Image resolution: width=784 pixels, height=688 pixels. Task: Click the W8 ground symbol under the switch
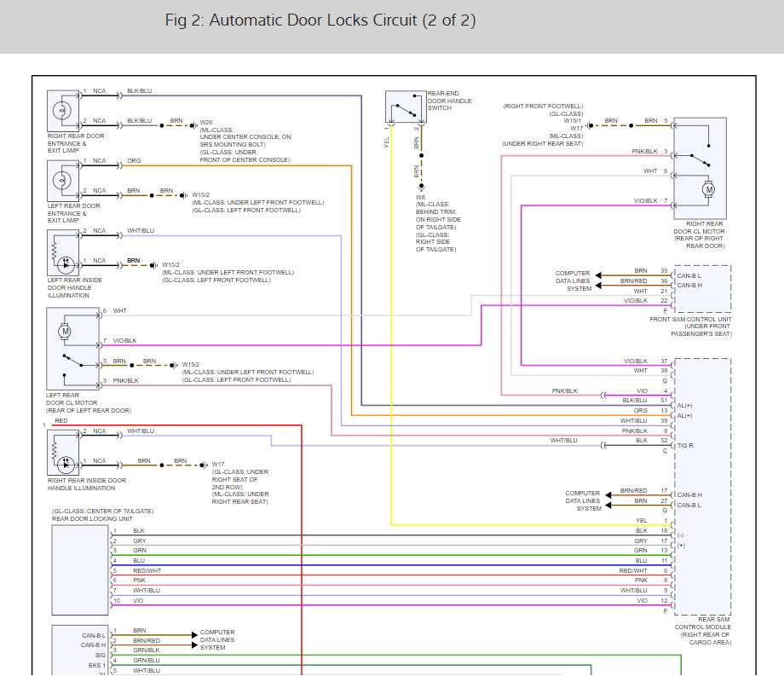tap(422, 188)
